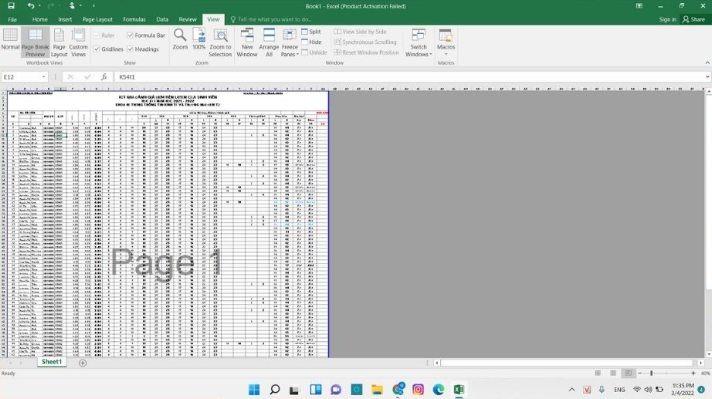Click the Save icon in quick access toolbar
This screenshot has height=399, width=712.
[x=11, y=6]
